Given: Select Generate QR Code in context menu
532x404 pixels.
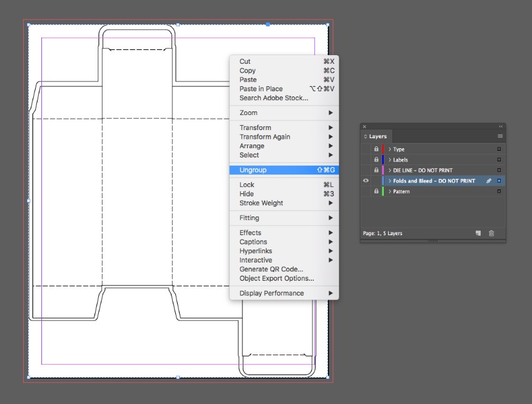Looking at the screenshot, I should click(271, 270).
